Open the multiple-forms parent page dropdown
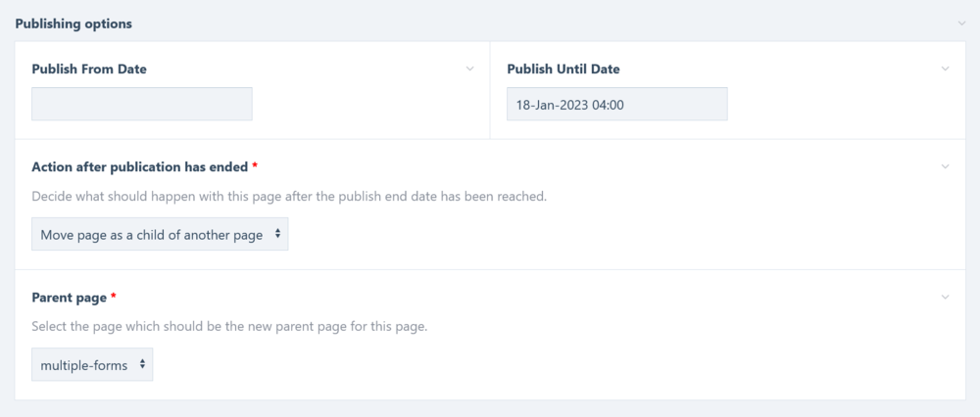 [x=92, y=364]
